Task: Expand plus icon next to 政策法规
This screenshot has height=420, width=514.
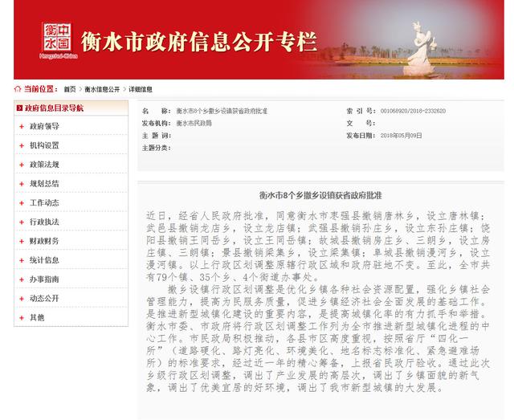Action: point(22,165)
